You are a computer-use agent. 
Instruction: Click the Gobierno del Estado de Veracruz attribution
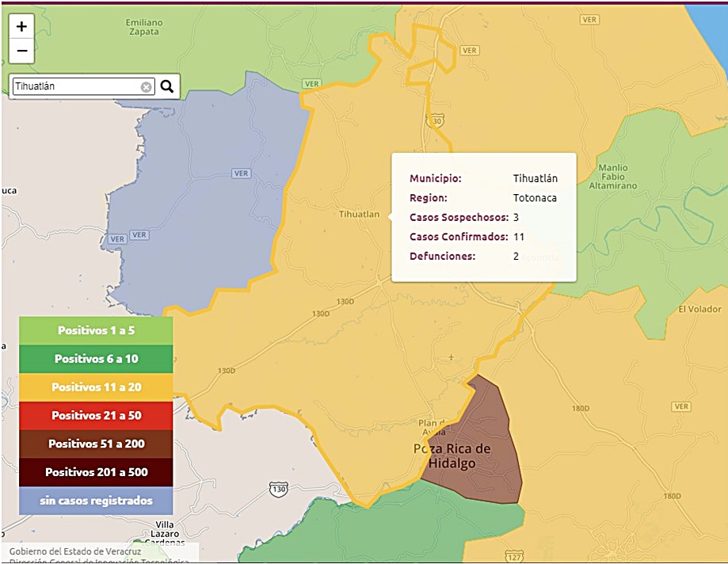(x=75, y=551)
